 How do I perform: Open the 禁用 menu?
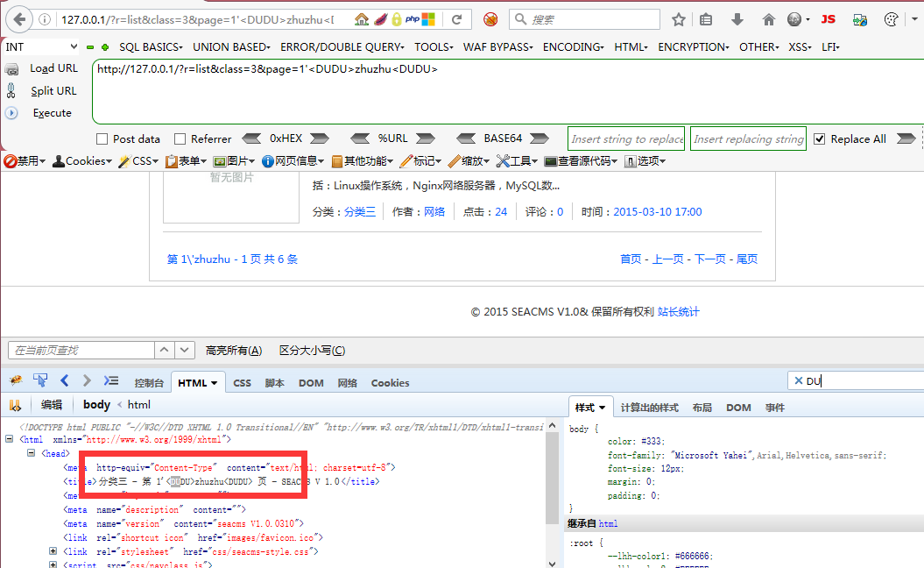[x=25, y=161]
